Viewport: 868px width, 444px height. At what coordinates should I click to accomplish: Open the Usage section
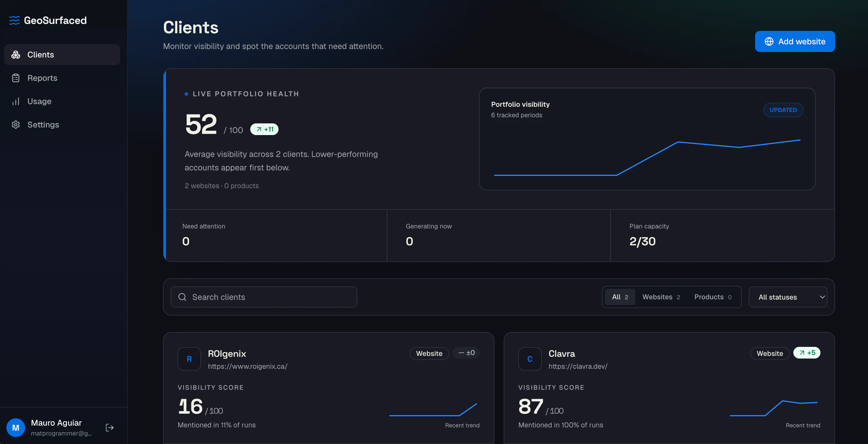pos(62,101)
